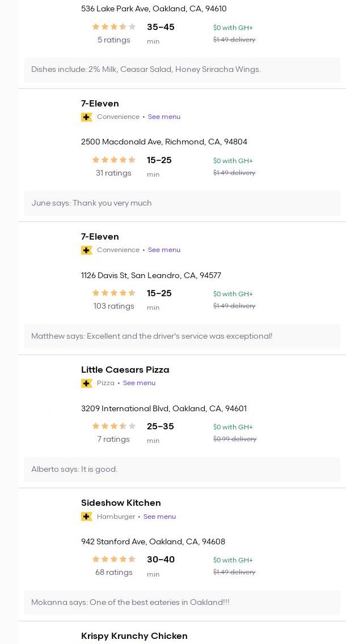Click the GH+ badge on the Richmond 7-Eleven listing
346x644 pixels.
(87, 117)
